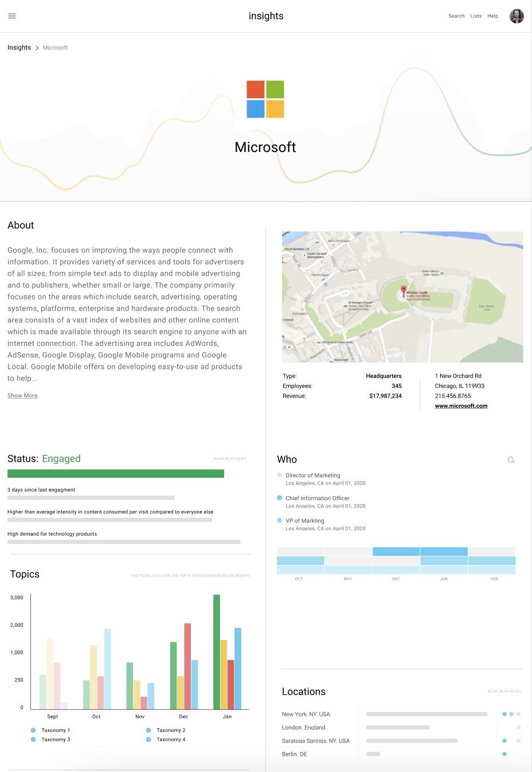This screenshot has width=532, height=772.
Task: Click the user profile avatar
Action: click(517, 16)
